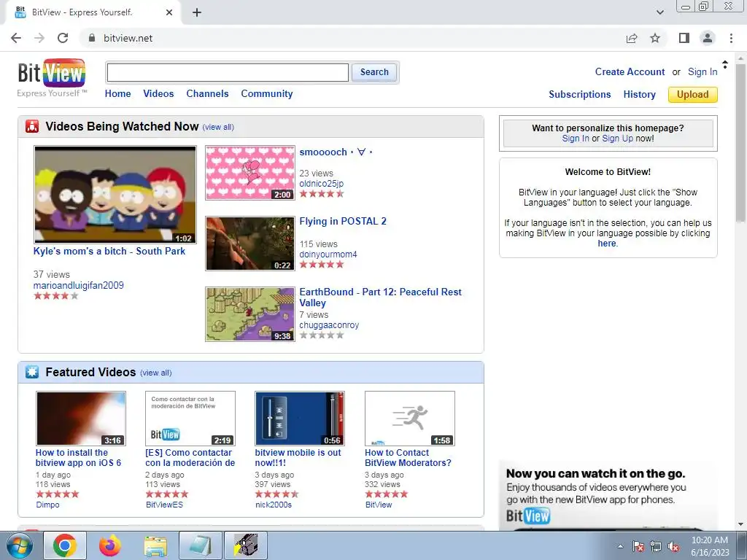
Task: Open a new tab with the plus icon
Action: pyautogui.click(x=197, y=12)
